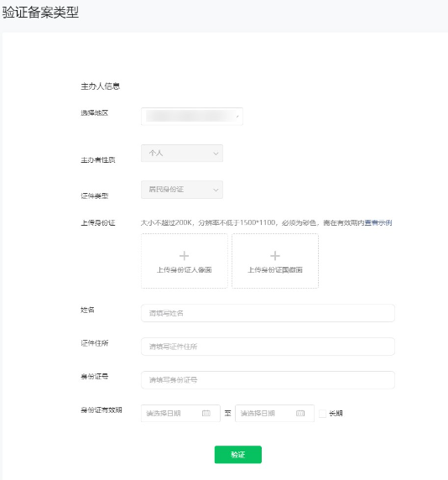The height and width of the screenshot is (480, 448).
Task: Open the 选择地区 region dropdown
Action: [192, 117]
